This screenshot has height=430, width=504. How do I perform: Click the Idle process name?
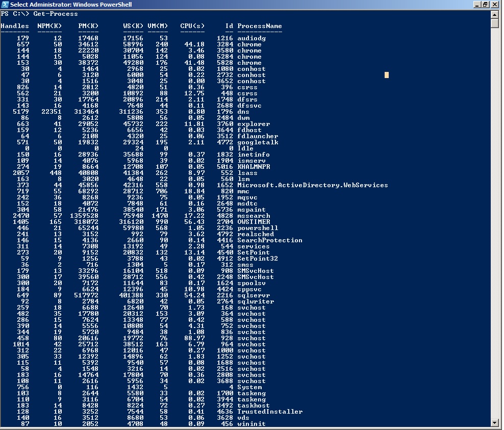click(245, 148)
